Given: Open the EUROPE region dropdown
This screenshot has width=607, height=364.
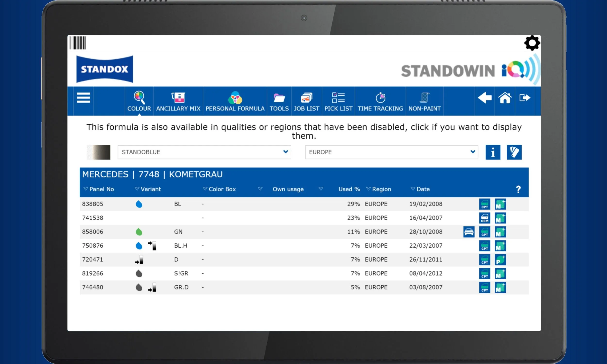Looking at the screenshot, I should coord(392,152).
